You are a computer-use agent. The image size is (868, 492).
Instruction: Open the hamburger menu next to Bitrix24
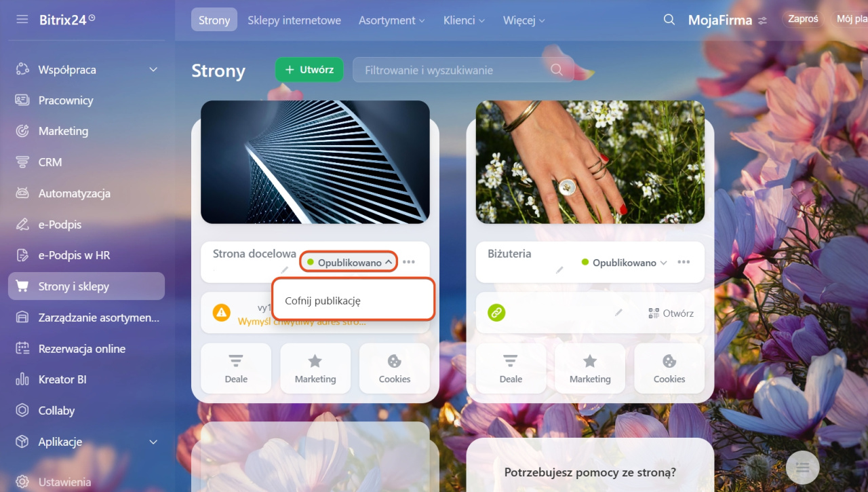click(22, 20)
